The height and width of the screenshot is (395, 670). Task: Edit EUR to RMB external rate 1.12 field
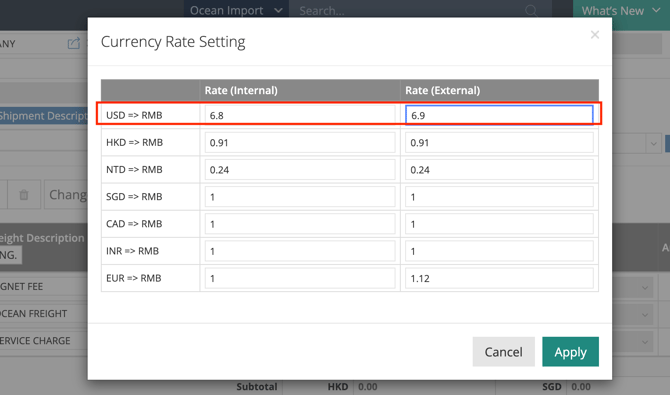click(x=499, y=278)
